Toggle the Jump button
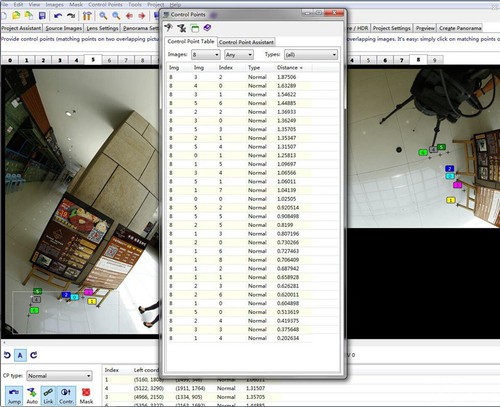500x407 pixels. 14,396
